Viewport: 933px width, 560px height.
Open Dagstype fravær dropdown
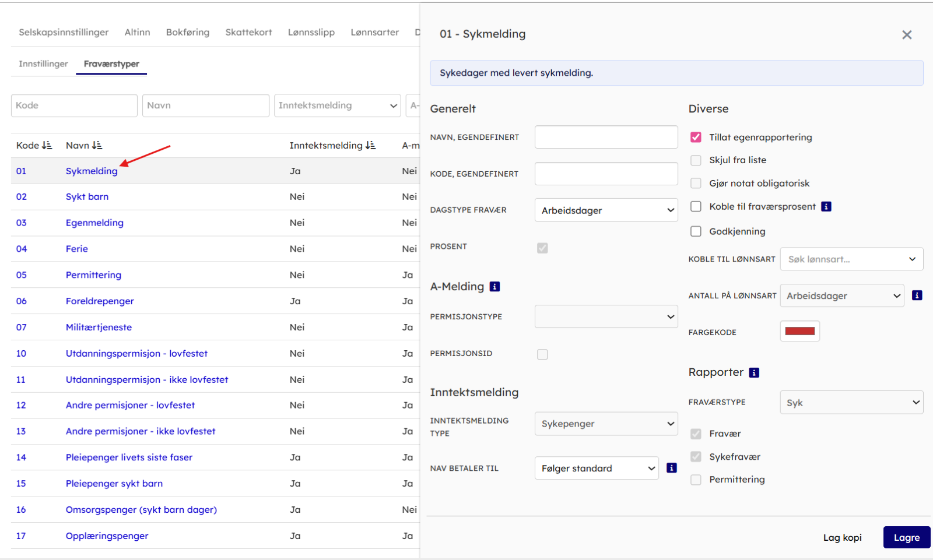pos(606,210)
